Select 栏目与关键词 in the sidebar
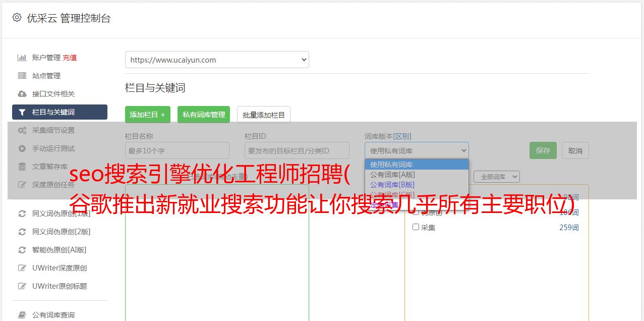 pos(60,112)
